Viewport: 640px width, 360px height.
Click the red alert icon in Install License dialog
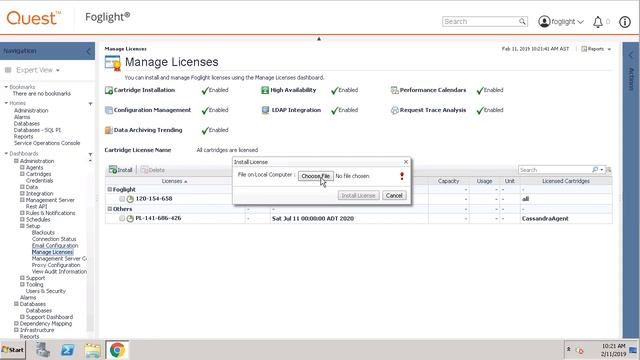402,176
